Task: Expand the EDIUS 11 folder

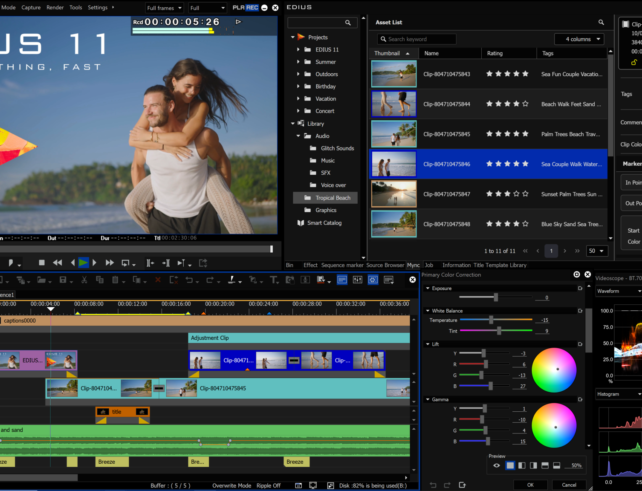Action: click(x=298, y=50)
